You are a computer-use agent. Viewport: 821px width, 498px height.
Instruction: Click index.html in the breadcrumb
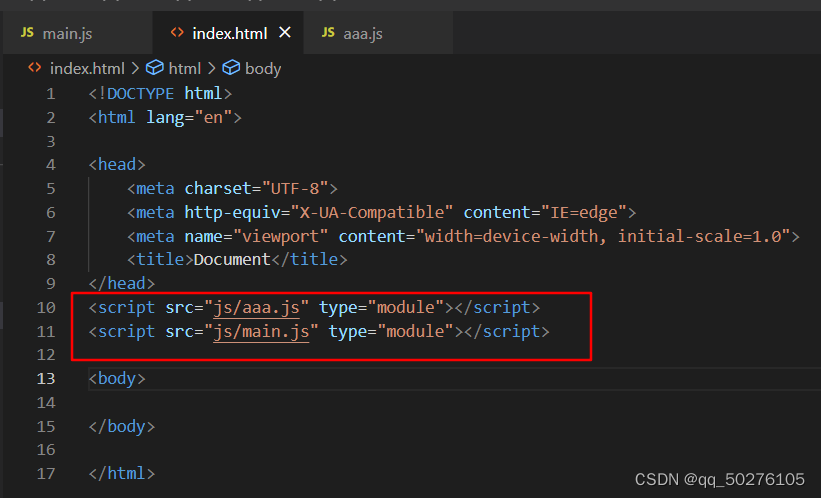click(x=87, y=69)
